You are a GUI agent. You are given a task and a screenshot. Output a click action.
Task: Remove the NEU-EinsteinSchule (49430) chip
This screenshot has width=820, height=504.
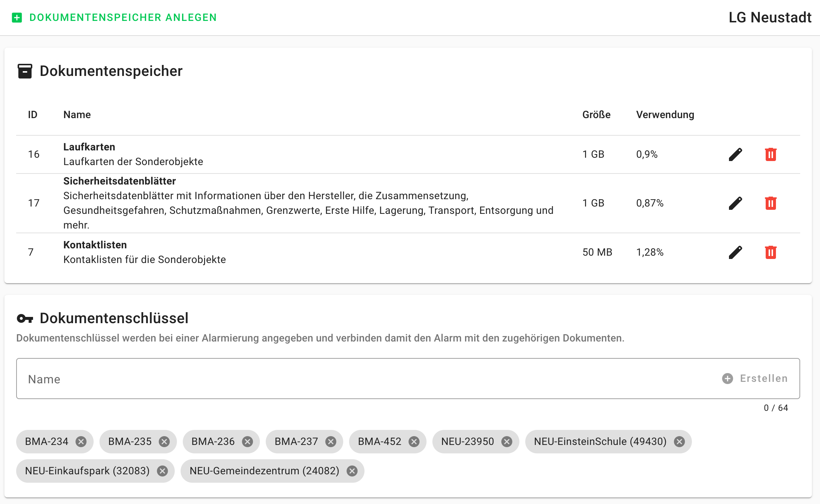[x=679, y=442]
